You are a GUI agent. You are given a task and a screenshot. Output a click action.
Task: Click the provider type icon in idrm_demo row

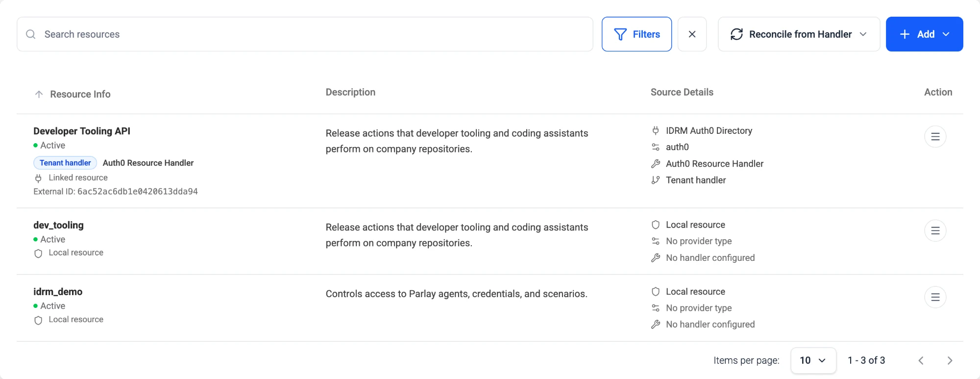coord(656,308)
